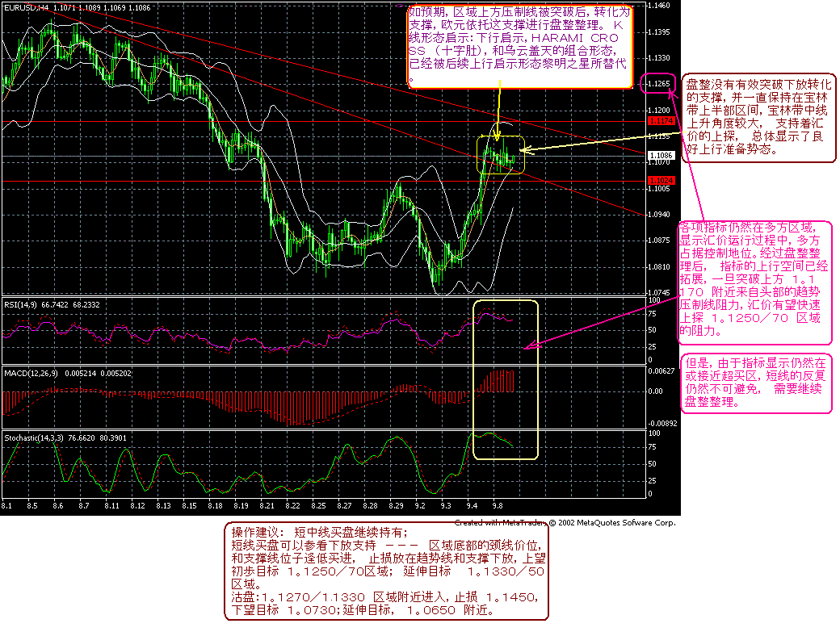Click the MetaQuotes Software Corp. copyright text

click(612, 522)
